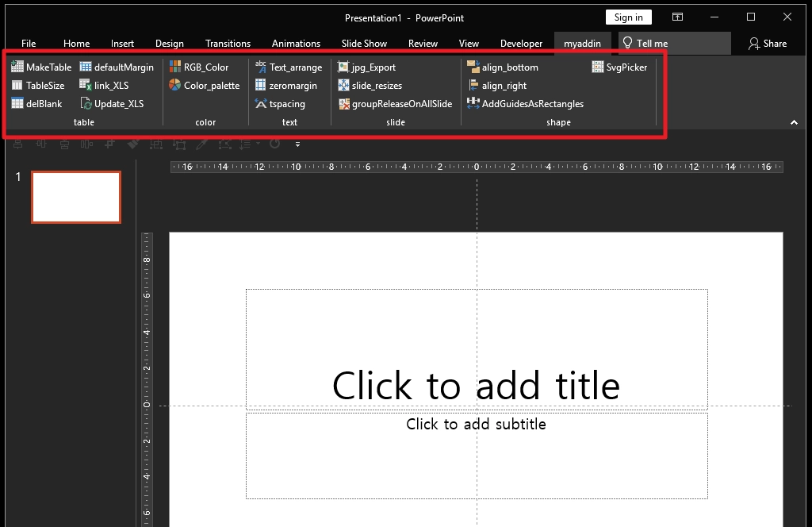Open the SvgPicker tool
The image size is (812, 527).
click(619, 67)
